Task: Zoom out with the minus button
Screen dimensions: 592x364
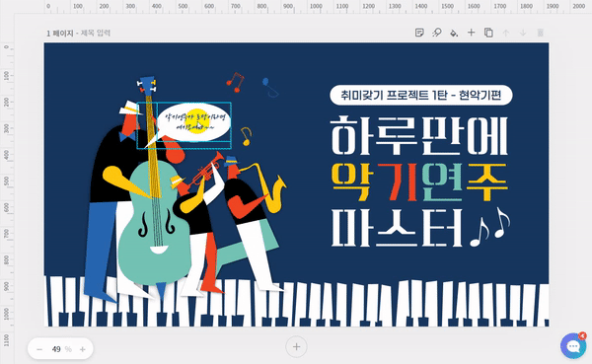Action: point(39,349)
